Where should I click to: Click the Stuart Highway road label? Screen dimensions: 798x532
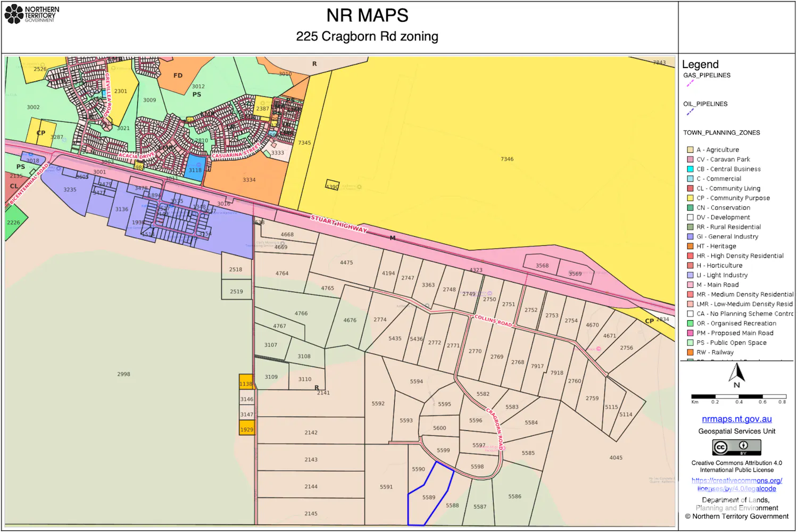coord(339,224)
